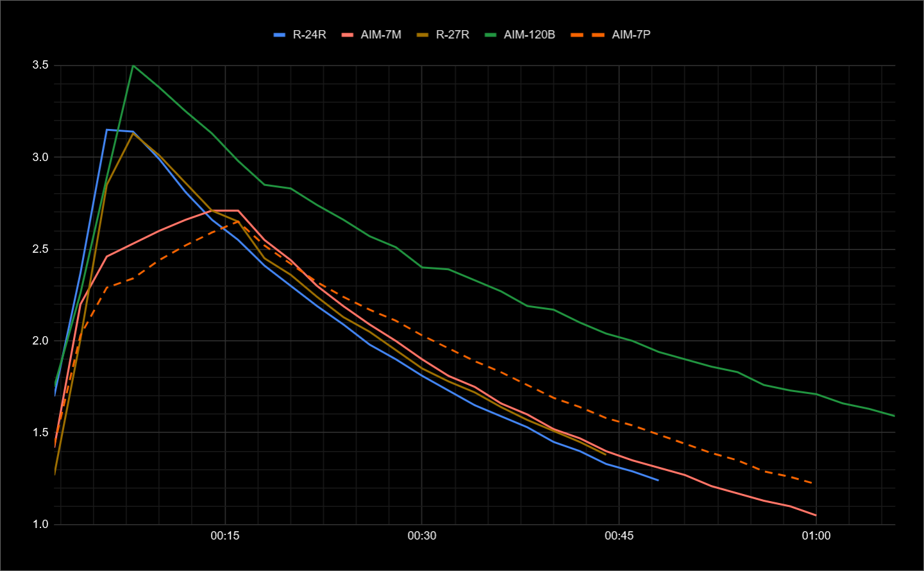
Task: Click the green AIM-120B legend swatch
Action: coord(490,35)
